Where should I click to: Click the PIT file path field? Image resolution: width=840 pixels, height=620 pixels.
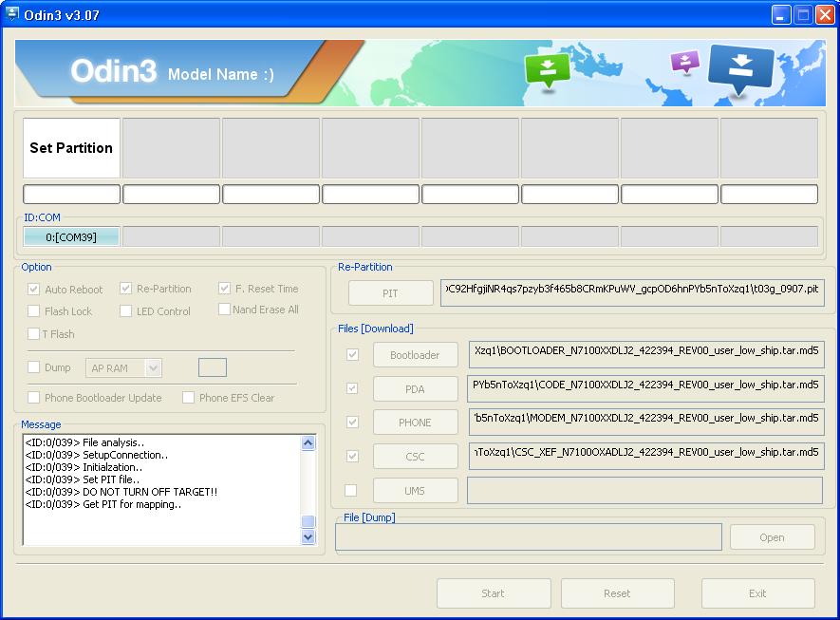(x=632, y=292)
